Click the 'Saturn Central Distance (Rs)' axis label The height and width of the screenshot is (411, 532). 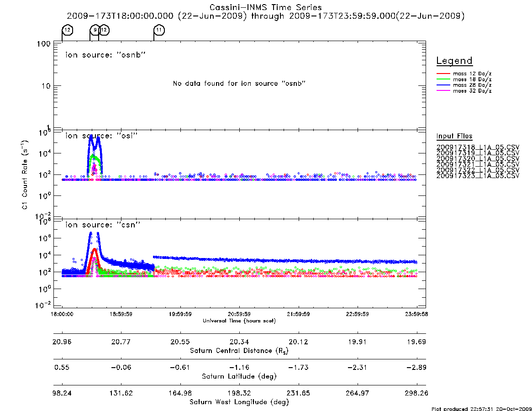(x=239, y=351)
